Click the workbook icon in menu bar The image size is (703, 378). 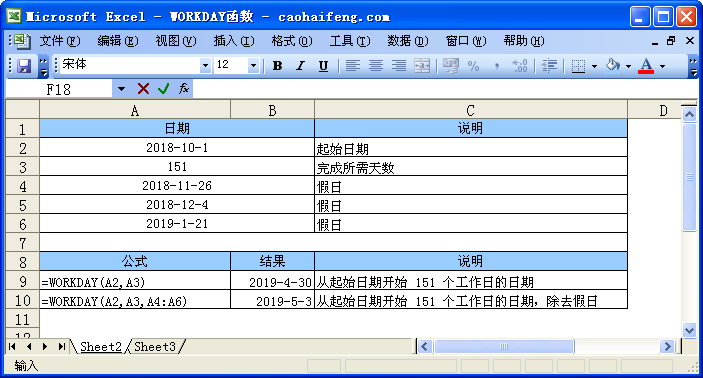tap(21, 41)
